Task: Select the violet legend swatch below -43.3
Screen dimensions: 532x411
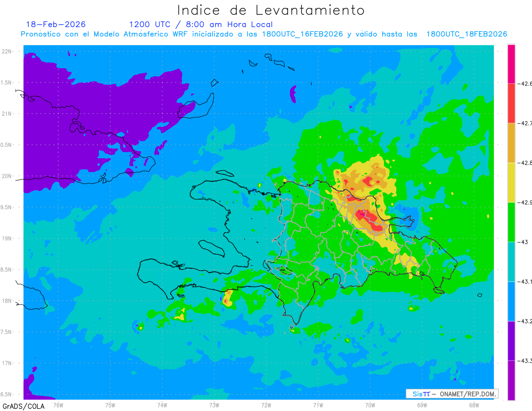Action: tap(511, 380)
